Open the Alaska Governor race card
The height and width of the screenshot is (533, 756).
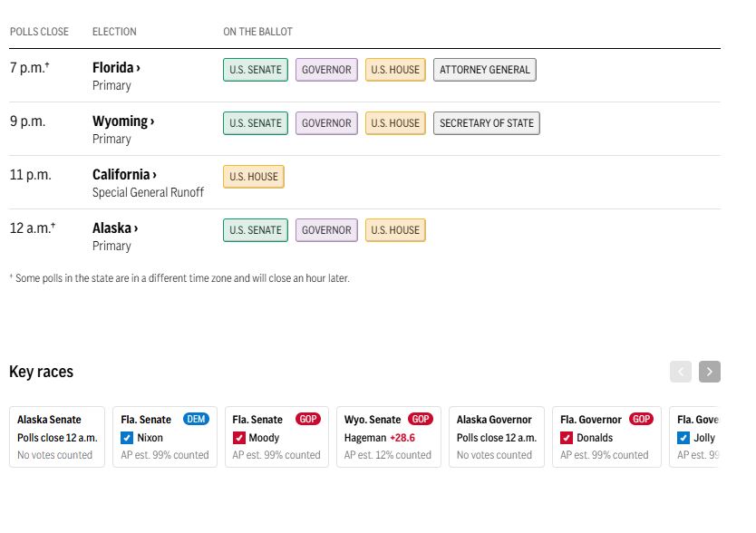pos(497,437)
